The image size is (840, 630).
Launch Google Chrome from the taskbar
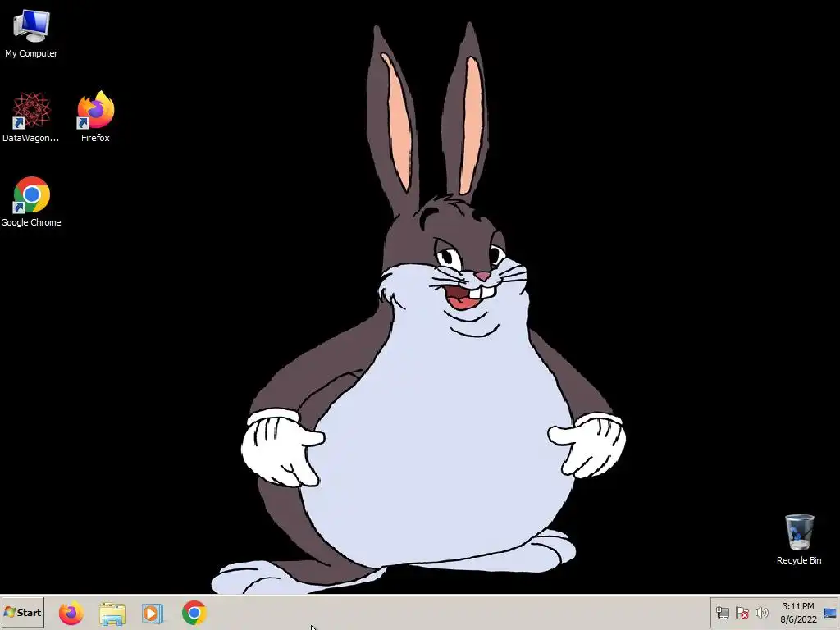tap(194, 613)
